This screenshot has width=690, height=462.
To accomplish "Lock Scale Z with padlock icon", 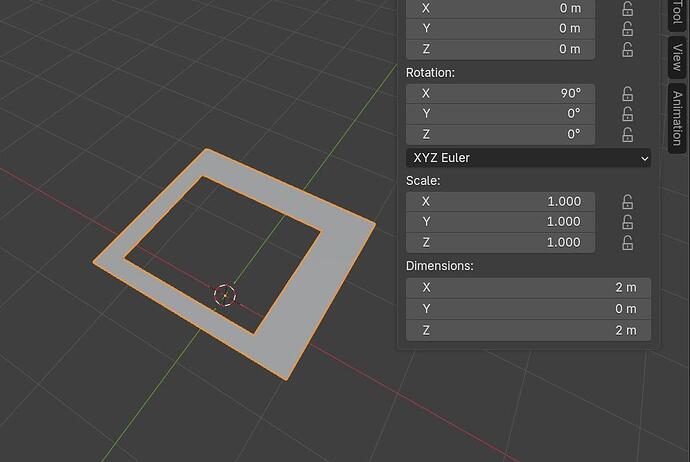I will (x=628, y=242).
